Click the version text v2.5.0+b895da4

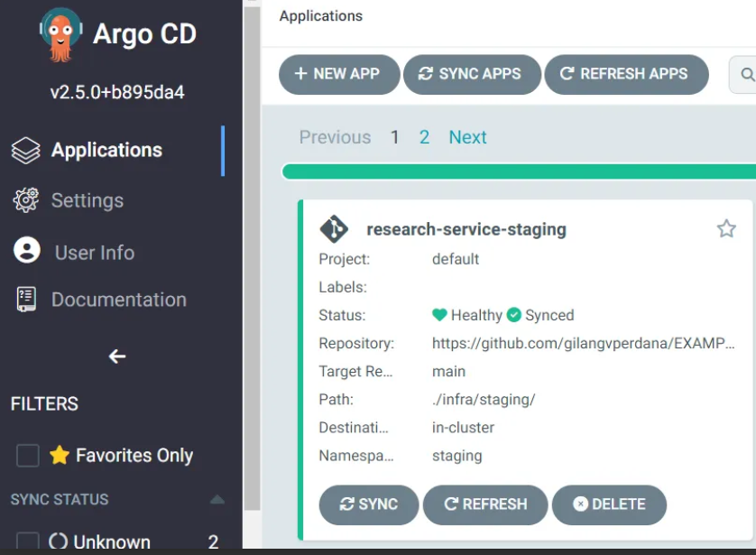click(x=117, y=92)
